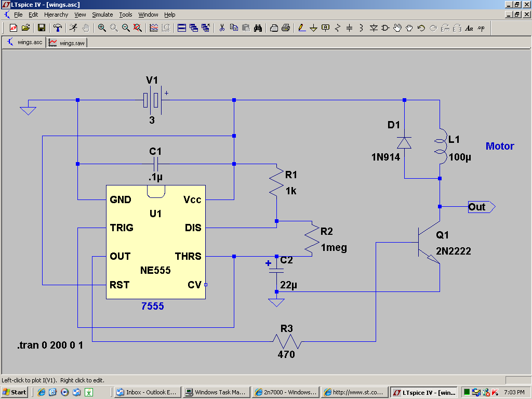Click the Print icon
The width and height of the screenshot is (532, 399).
tap(286, 28)
